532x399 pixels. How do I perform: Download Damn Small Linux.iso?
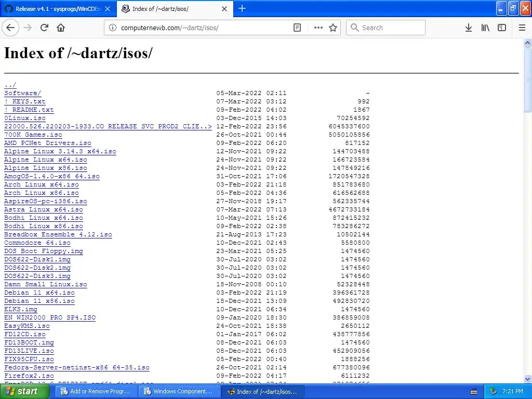coord(46,284)
